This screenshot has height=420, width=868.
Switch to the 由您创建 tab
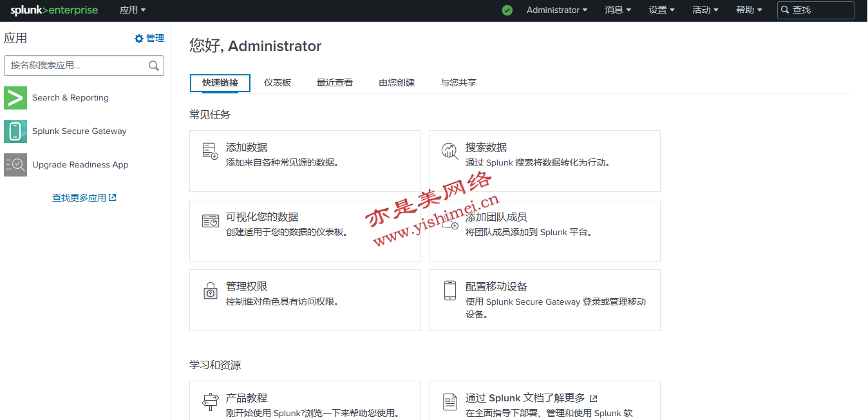click(x=397, y=83)
